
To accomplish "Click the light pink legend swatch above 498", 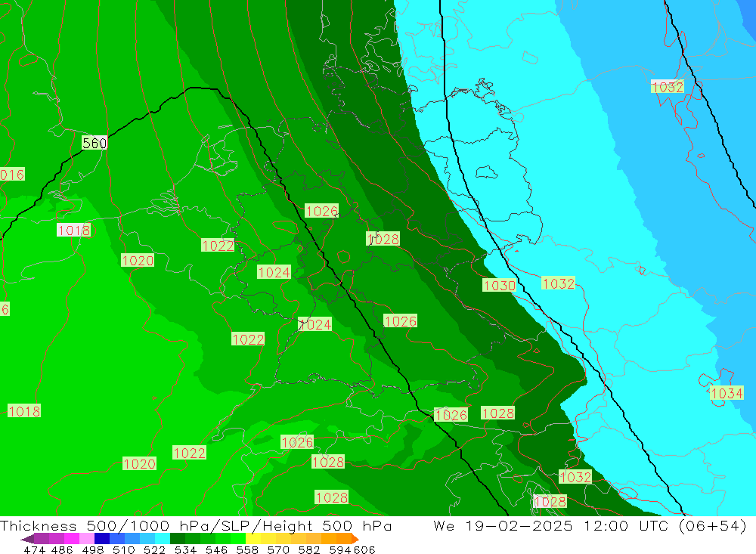I will coord(87,539).
